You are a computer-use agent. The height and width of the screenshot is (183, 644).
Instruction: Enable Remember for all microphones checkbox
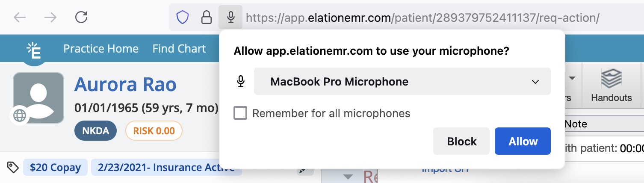pyautogui.click(x=240, y=113)
